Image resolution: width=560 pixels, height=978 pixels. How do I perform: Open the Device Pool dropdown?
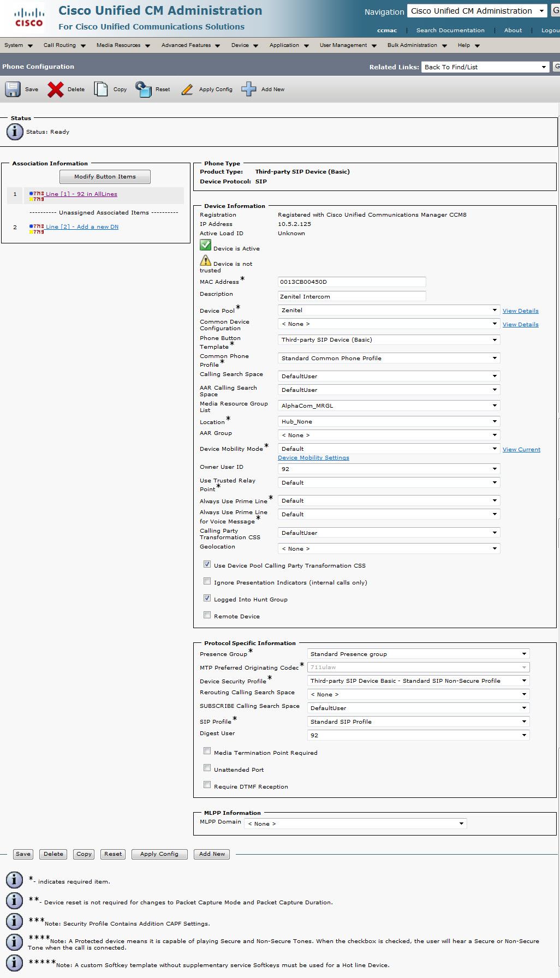(x=389, y=310)
